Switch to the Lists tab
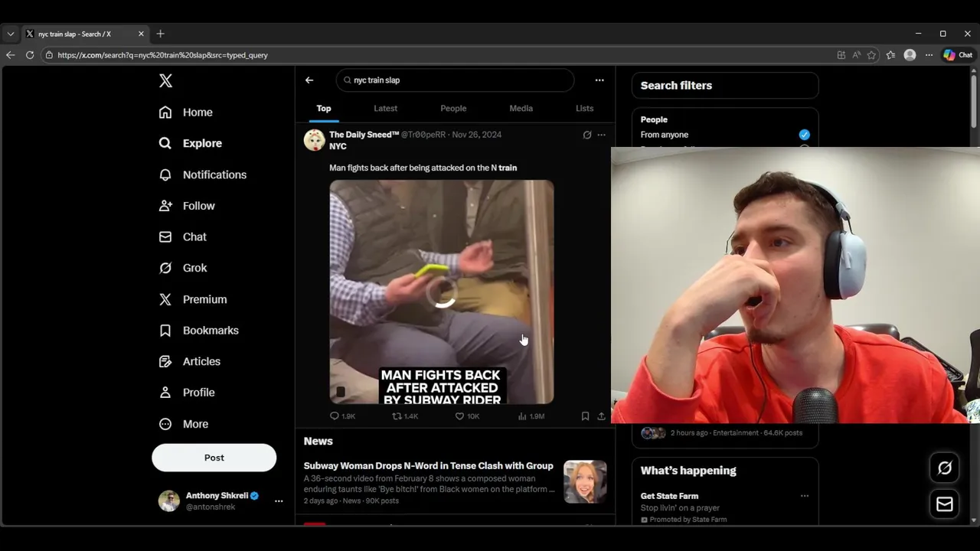The width and height of the screenshot is (980, 551). click(584, 109)
